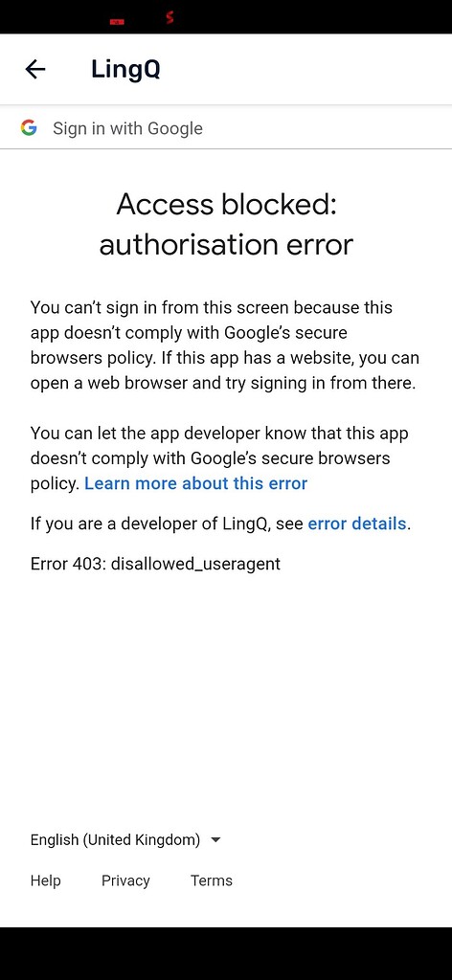
Task: Open the Terms footer link
Action: (212, 880)
